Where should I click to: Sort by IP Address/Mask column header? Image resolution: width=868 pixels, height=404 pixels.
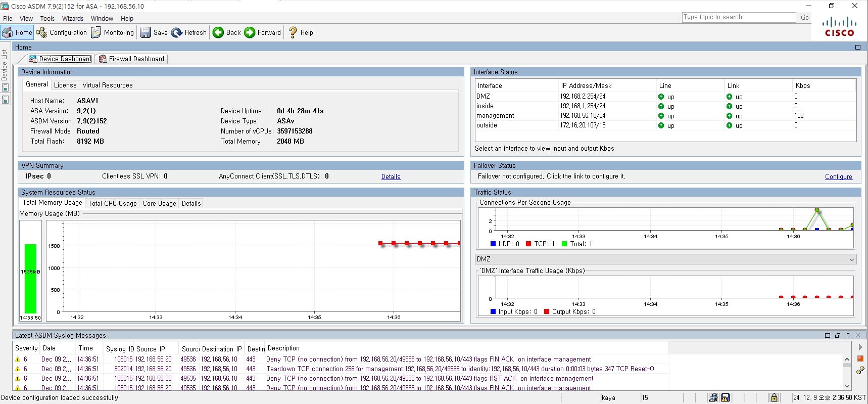pyautogui.click(x=606, y=85)
